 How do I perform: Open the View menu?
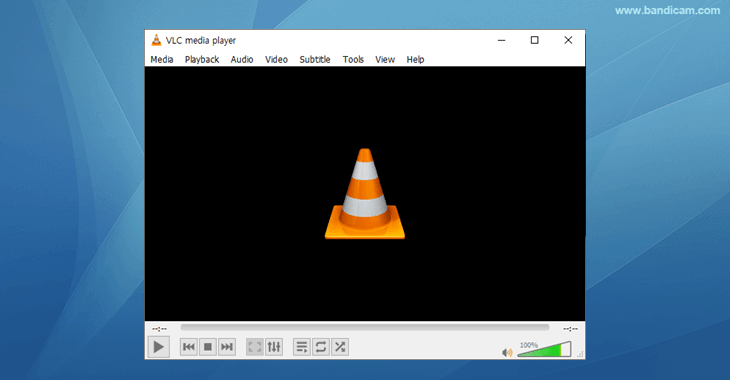[385, 60]
